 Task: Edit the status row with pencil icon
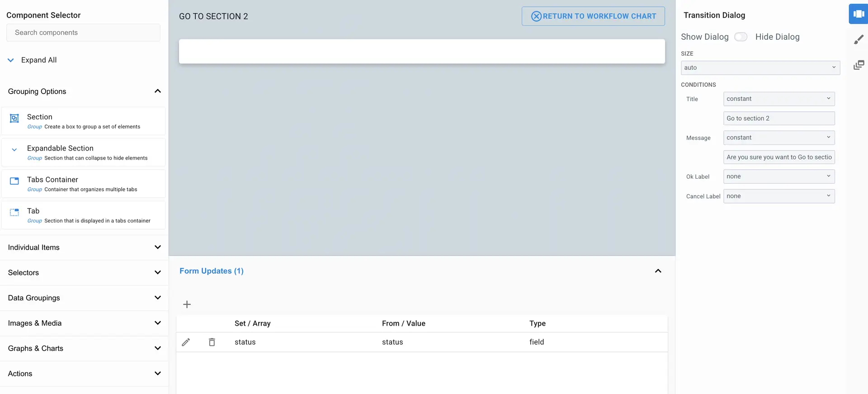[186, 342]
